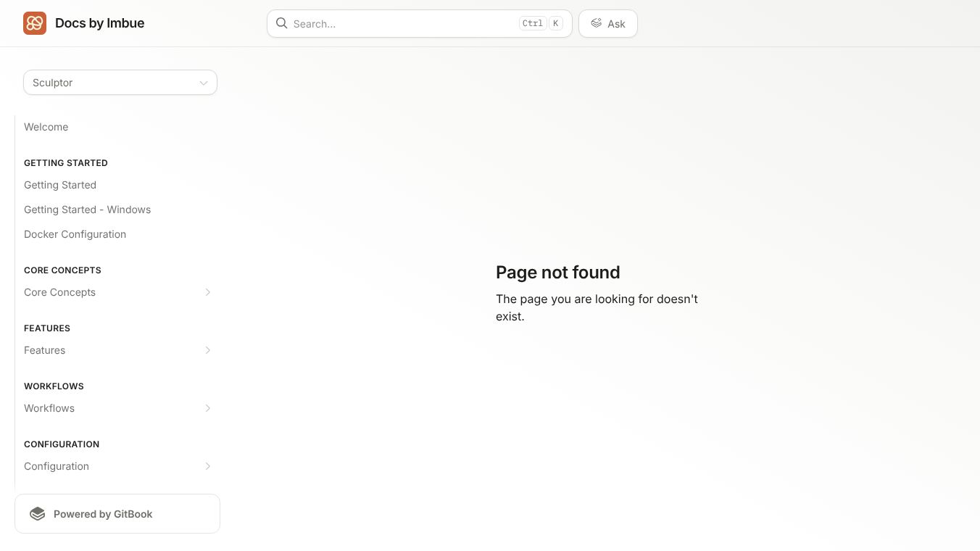Go to Getting Started page
Image resolution: width=980 pixels, height=551 pixels.
tap(60, 185)
